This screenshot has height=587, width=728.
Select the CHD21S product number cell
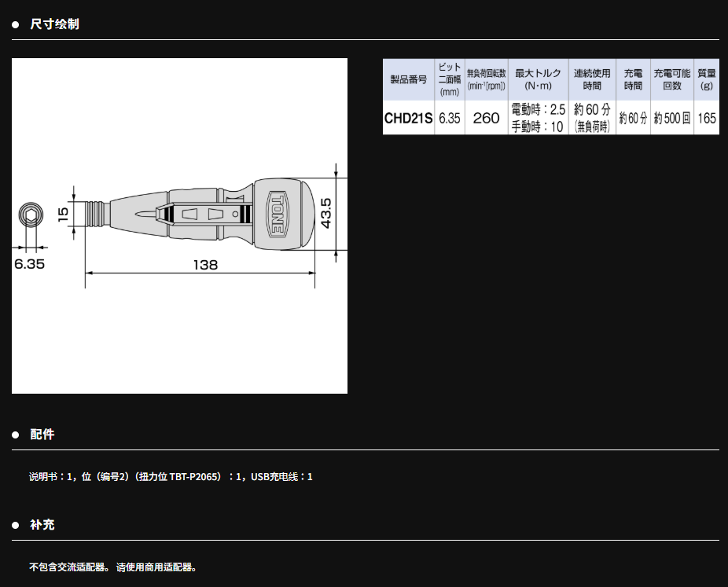coord(408,118)
